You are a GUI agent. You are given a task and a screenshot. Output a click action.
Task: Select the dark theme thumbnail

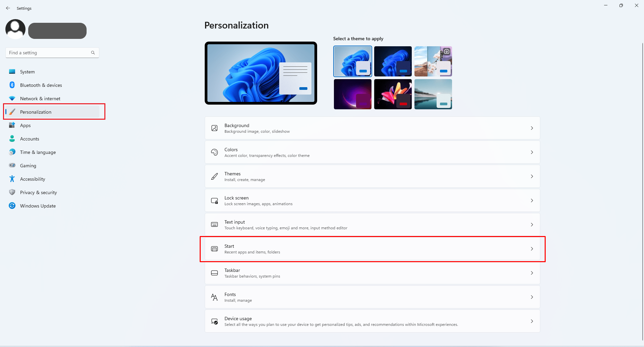click(393, 61)
